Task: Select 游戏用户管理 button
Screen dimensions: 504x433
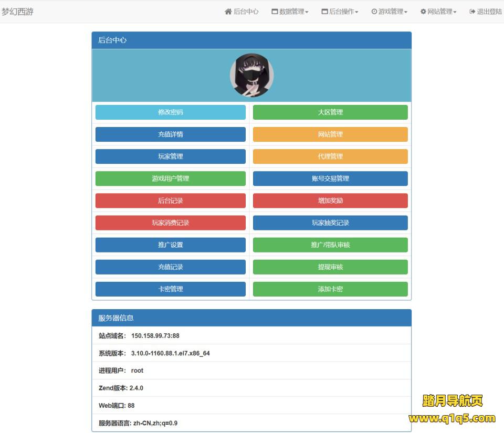Action: pos(171,178)
